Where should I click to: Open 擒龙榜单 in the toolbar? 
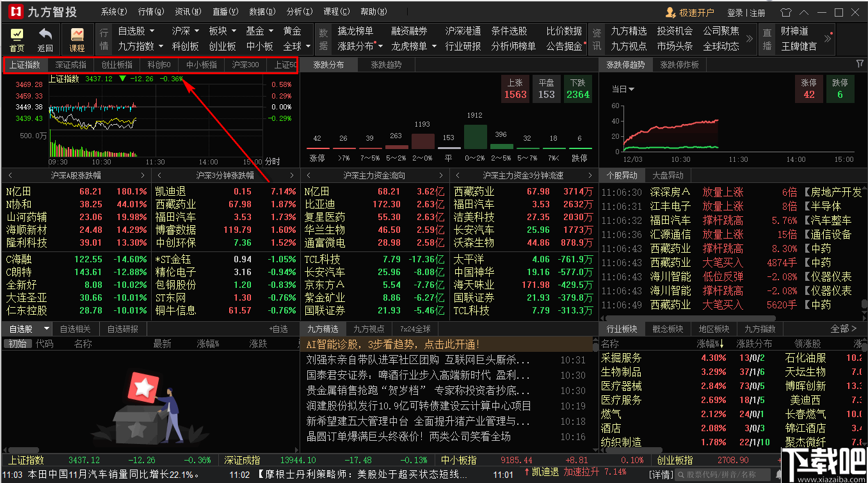(x=355, y=31)
